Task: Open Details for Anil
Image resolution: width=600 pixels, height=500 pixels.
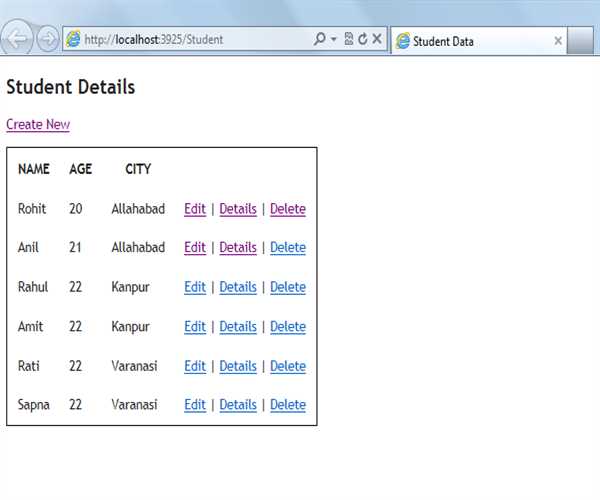Action: pos(238,248)
